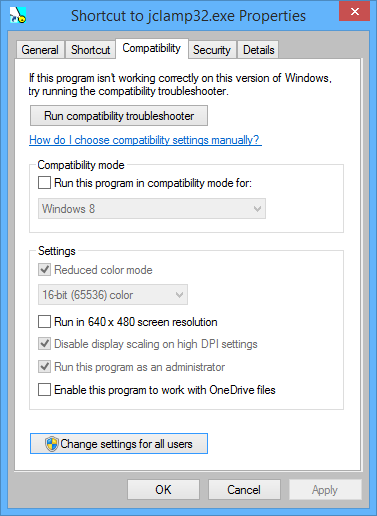Screen dimensions: 377x516
Task: Toggle Disable display scaling on high DPI
Action: (x=44, y=344)
